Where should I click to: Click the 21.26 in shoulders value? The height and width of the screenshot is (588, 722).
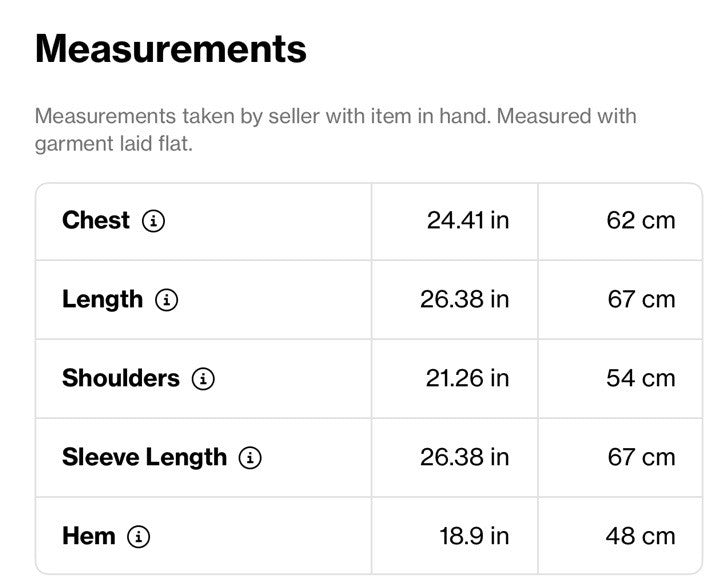(467, 378)
